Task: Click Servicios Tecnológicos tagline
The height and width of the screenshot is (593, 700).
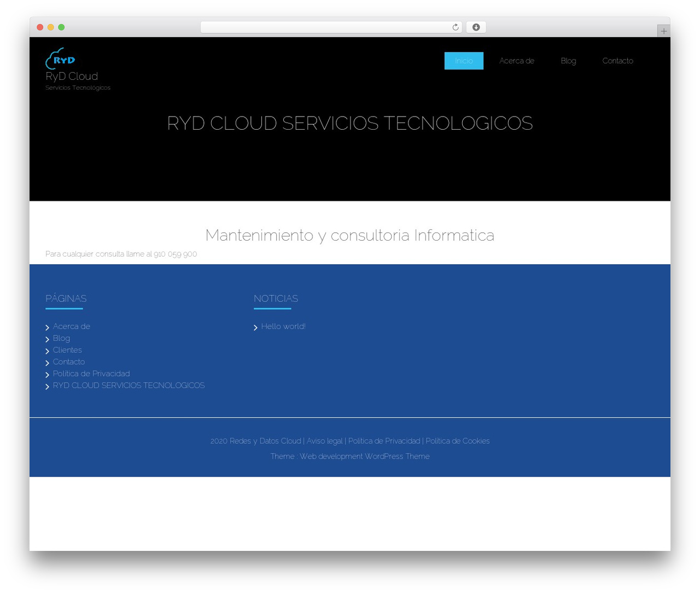Action: tap(78, 88)
